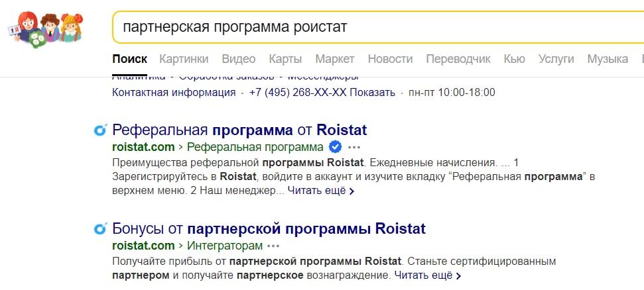Click the blue verified badge after Реферальная программа
Image resolution: width=644 pixels, height=290 pixels.
coord(336,146)
